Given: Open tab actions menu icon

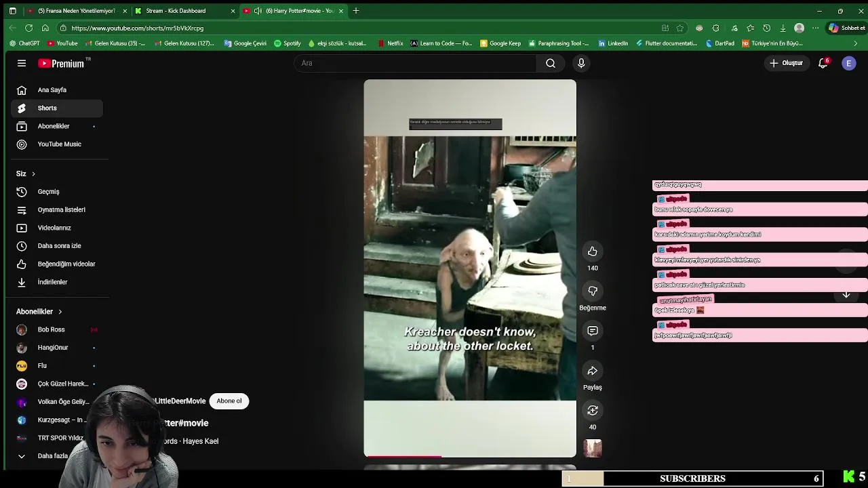Looking at the screenshot, I should pos(12,11).
